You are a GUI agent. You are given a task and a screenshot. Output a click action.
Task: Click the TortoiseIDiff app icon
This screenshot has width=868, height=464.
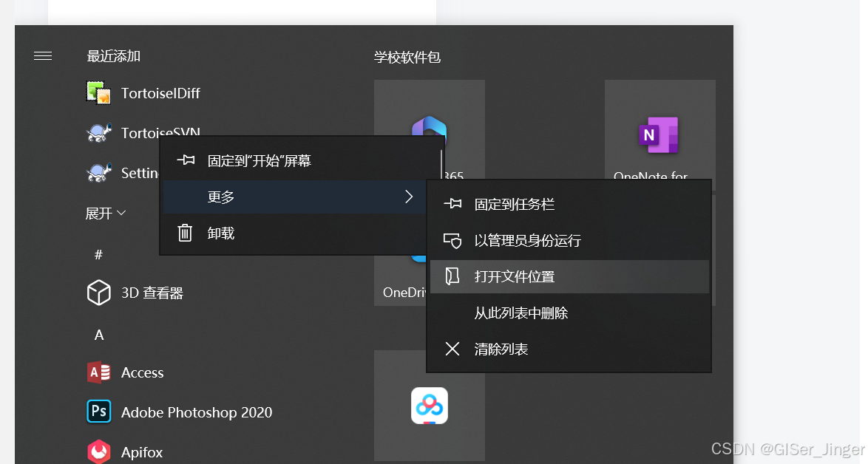point(98,93)
